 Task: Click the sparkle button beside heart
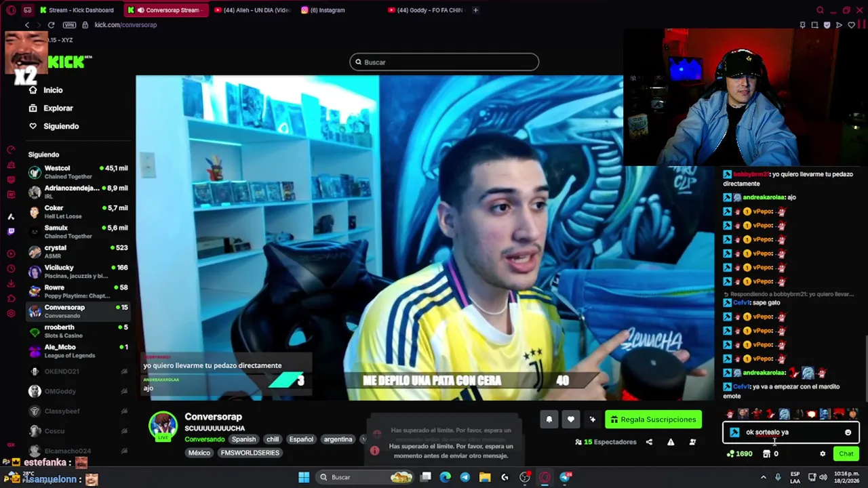(593, 420)
